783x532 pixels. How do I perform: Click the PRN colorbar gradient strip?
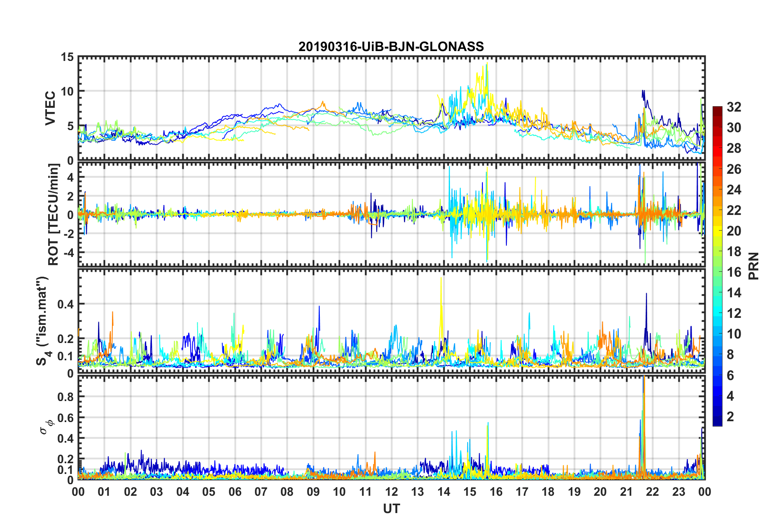click(718, 266)
